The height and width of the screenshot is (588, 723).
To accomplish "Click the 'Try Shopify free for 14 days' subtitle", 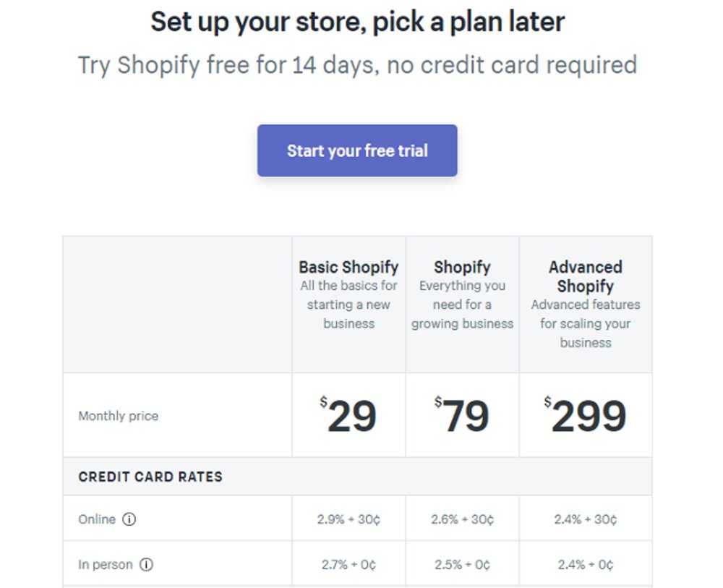I will pyautogui.click(x=357, y=65).
